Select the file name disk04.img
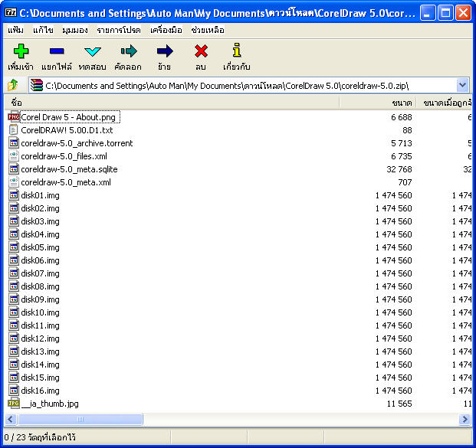This screenshot has width=476, height=448. pyautogui.click(x=40, y=234)
